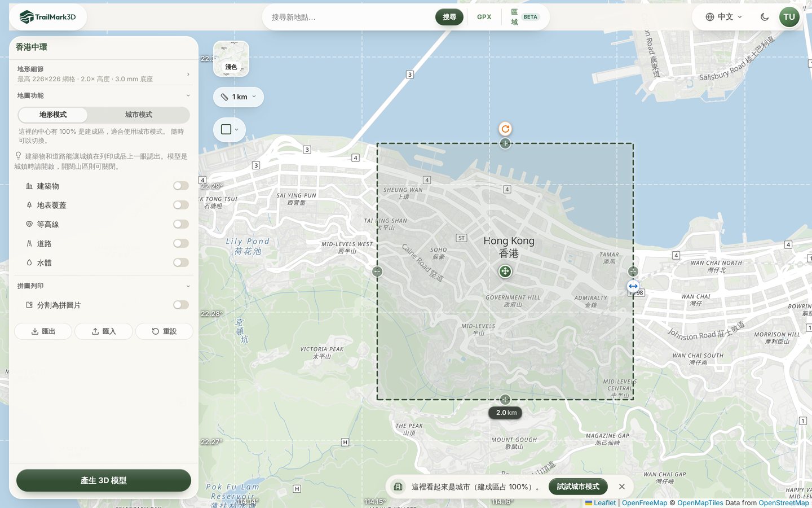Screen dimensions: 812x508
Task: Open the 中文 language dropdown
Action: click(x=724, y=17)
